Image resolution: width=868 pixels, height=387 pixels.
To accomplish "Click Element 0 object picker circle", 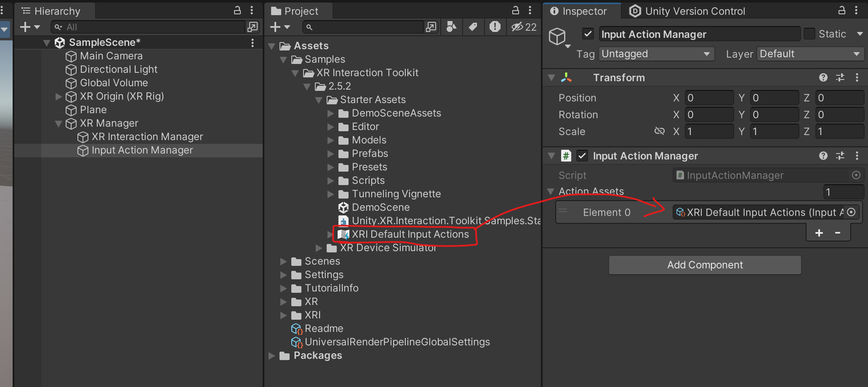I will click(x=851, y=212).
